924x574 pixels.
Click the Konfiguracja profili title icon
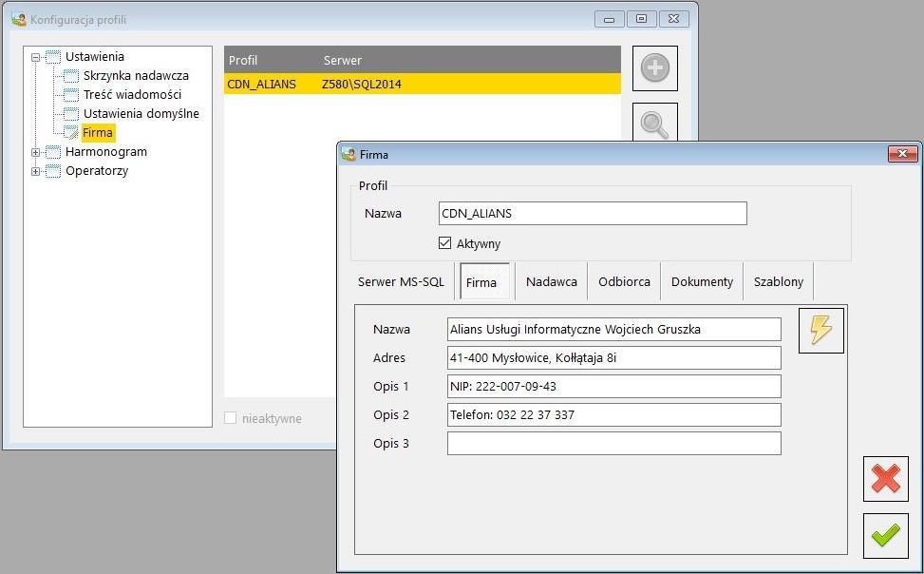click(19, 19)
